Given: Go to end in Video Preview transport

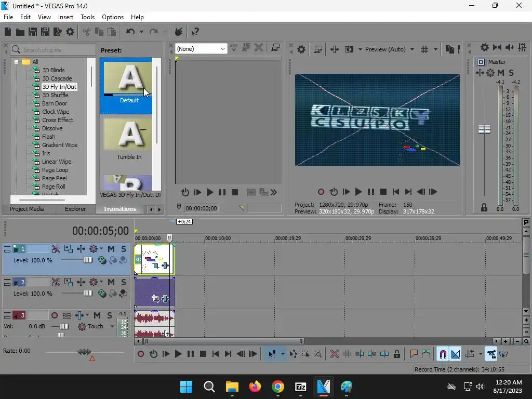Looking at the screenshot, I should point(408,192).
